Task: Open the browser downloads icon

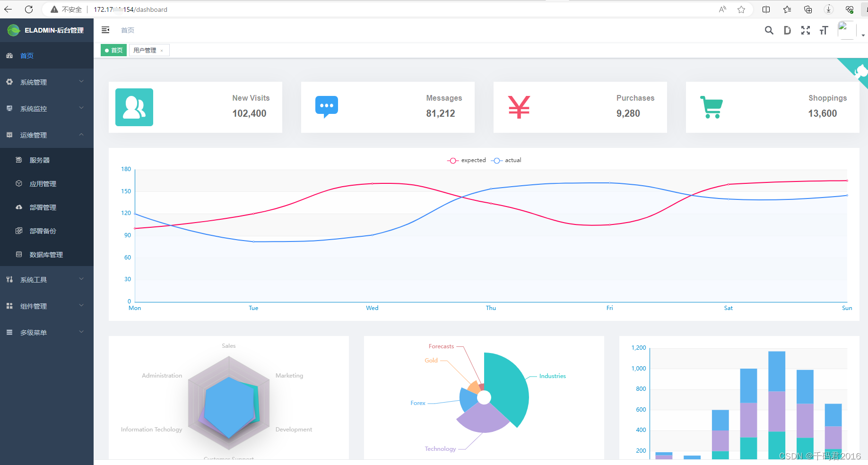Action: pos(829,9)
